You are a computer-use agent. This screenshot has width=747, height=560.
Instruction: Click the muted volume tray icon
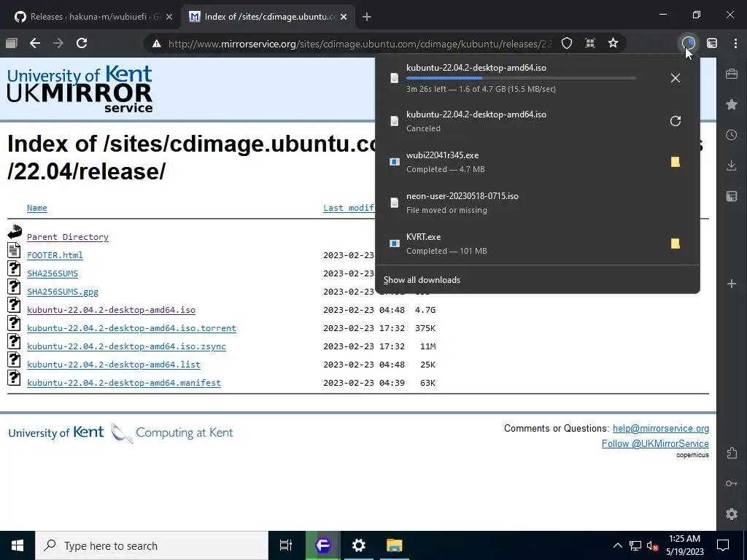[x=653, y=545]
